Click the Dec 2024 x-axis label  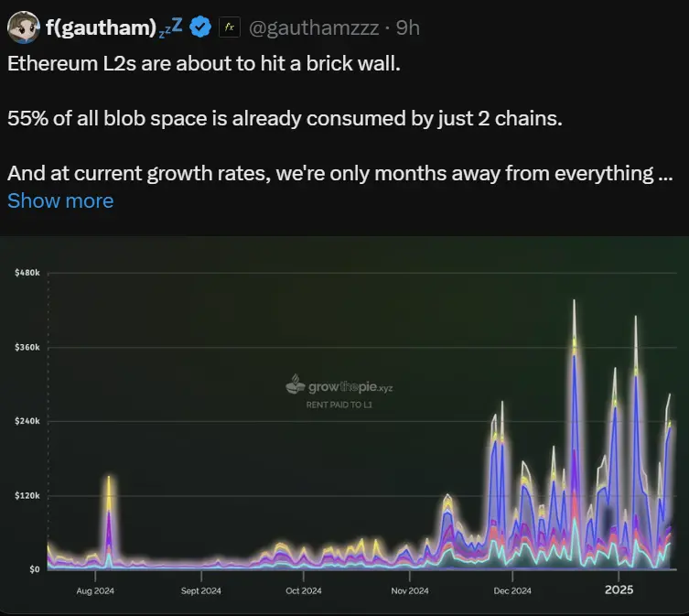tap(512, 590)
